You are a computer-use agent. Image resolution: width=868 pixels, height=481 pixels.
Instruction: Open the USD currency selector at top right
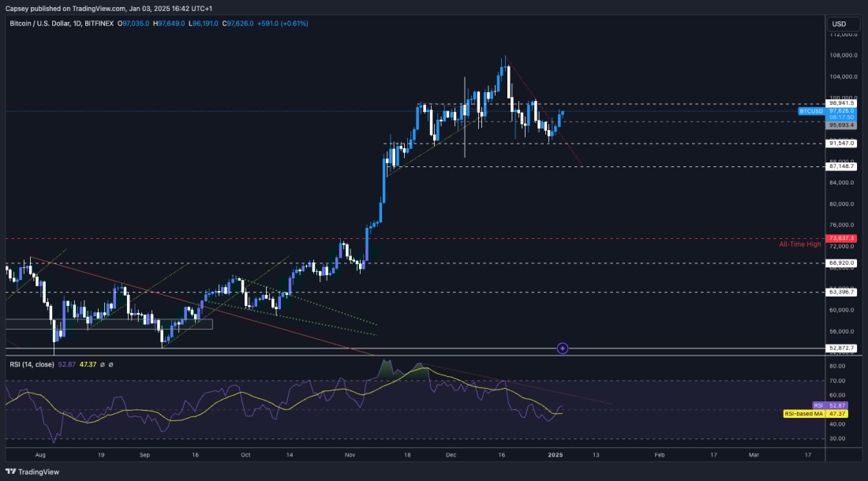pos(840,24)
